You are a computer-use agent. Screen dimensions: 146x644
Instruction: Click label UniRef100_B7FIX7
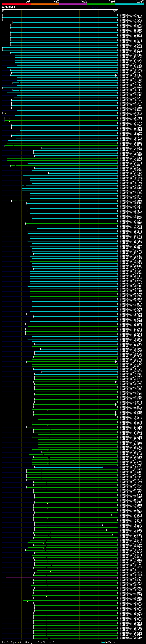131,135
